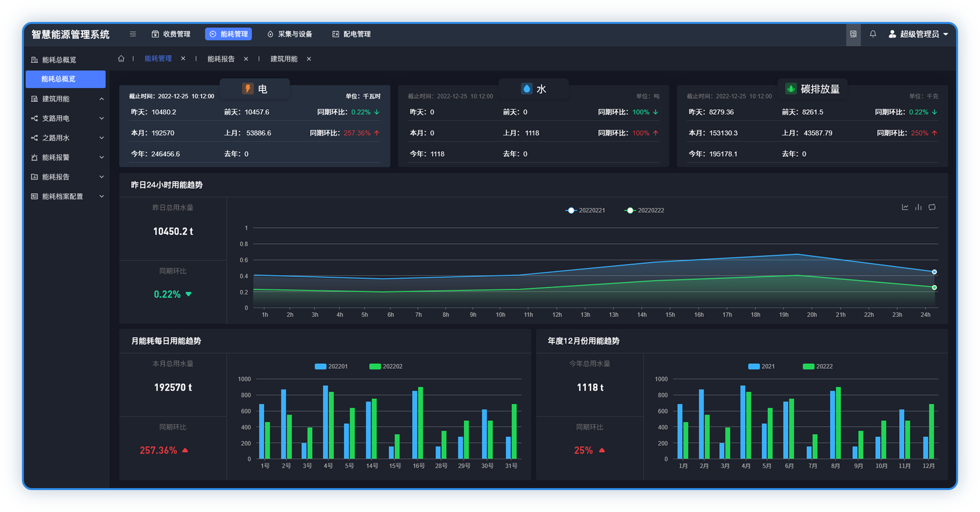Click the 之路用水 sidebar icon

click(34, 138)
